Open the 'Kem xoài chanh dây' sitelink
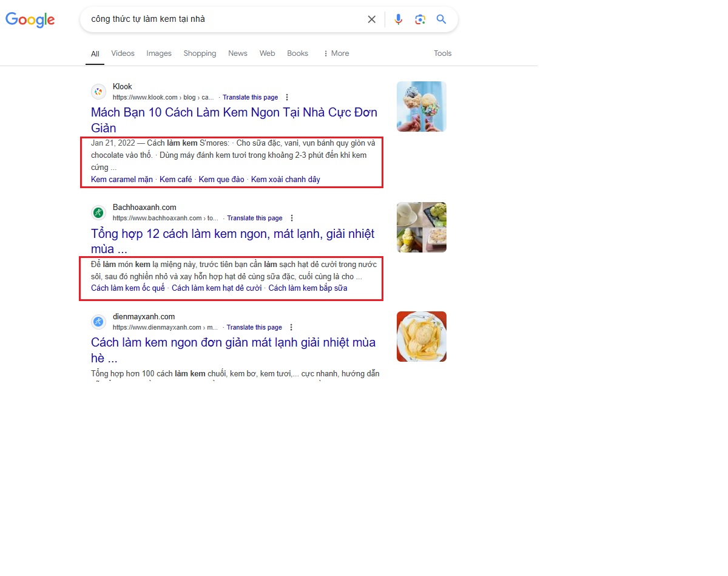This screenshot has width=728, height=576. click(286, 179)
